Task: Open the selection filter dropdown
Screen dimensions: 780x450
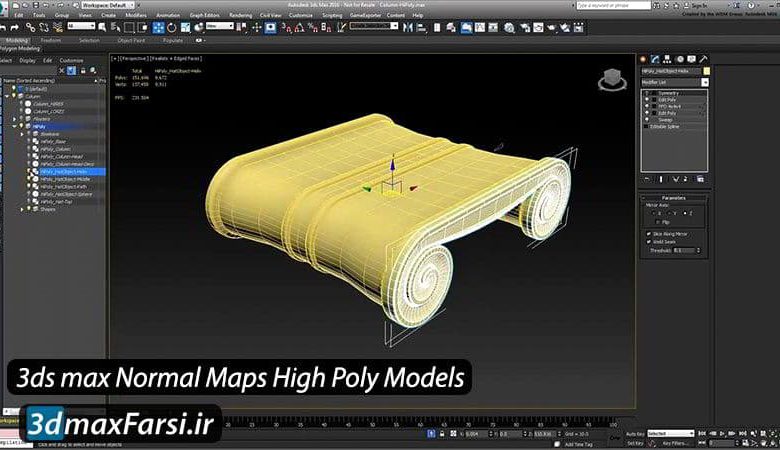Action: click(x=81, y=26)
